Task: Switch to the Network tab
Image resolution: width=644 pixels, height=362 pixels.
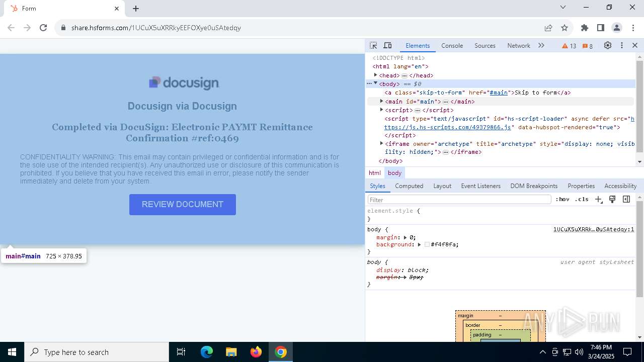Action: (x=519, y=45)
